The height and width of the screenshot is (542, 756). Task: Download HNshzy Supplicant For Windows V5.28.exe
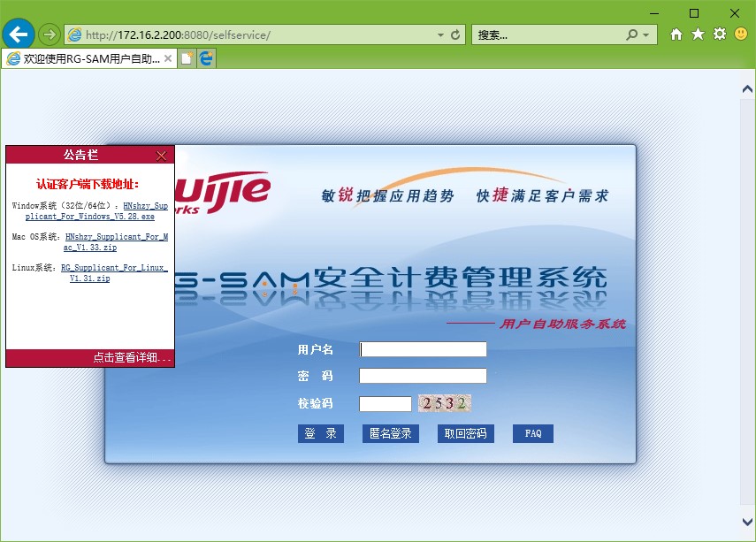96,211
